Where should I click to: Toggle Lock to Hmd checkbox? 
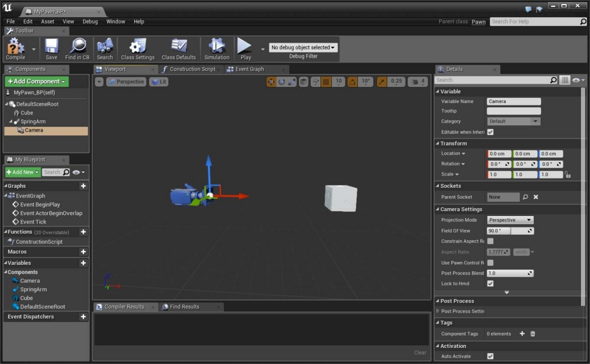pos(490,283)
